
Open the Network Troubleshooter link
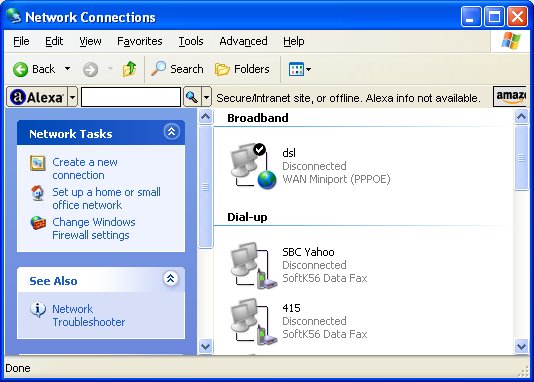pyautogui.click(x=89, y=316)
